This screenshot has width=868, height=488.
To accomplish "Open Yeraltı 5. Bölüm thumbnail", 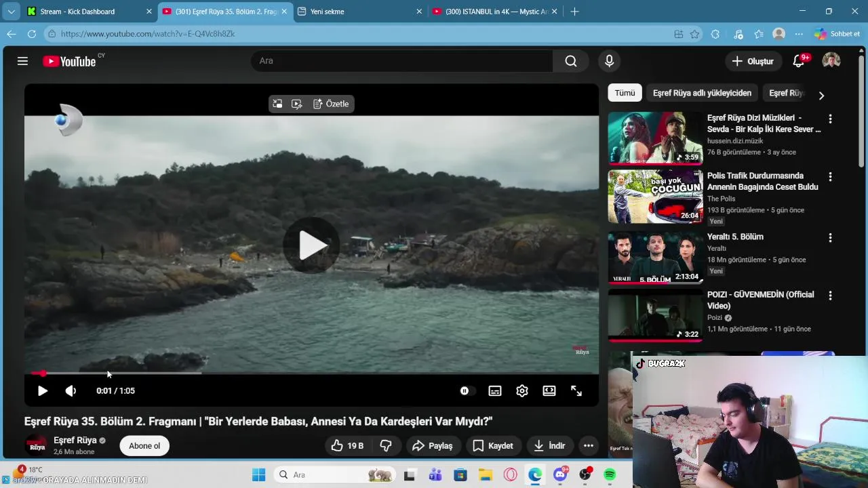I will click(x=655, y=257).
